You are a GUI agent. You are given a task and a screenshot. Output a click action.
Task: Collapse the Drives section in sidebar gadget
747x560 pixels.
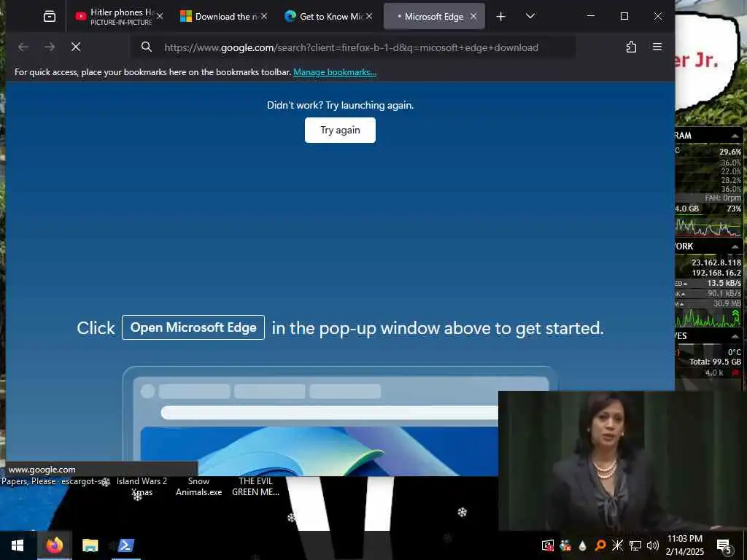(x=735, y=336)
